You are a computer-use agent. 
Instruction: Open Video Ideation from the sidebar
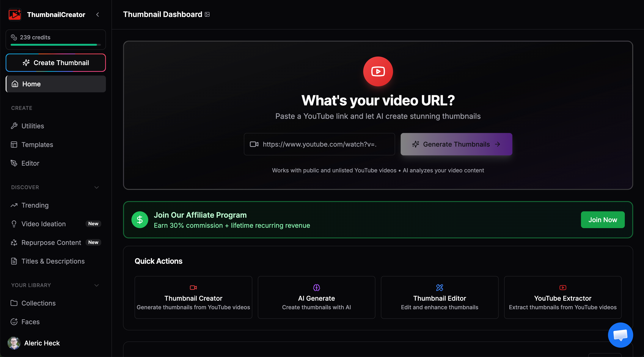point(56,224)
